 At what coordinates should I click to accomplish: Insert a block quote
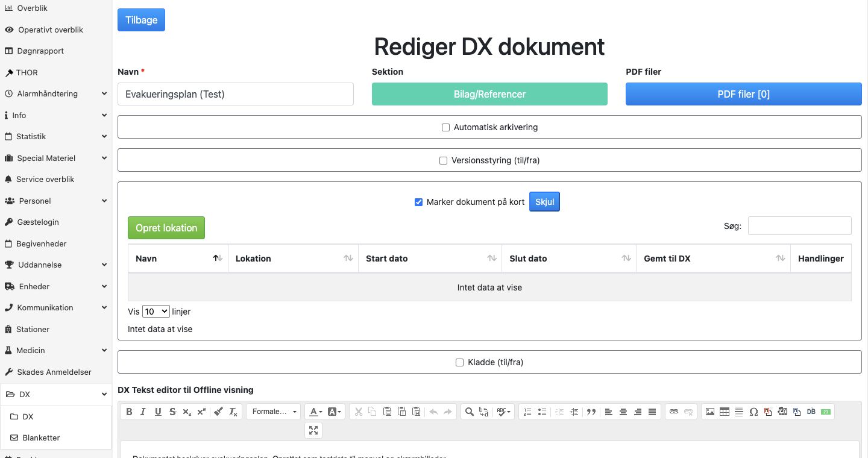(x=591, y=412)
